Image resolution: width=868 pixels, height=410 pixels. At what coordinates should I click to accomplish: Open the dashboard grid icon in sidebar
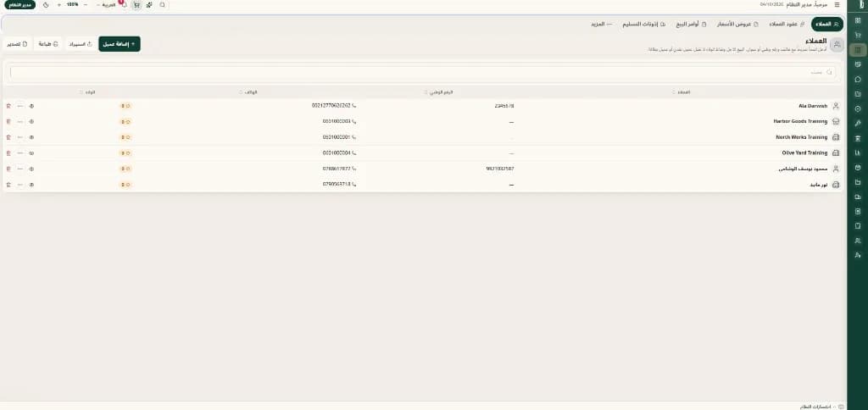click(x=858, y=20)
